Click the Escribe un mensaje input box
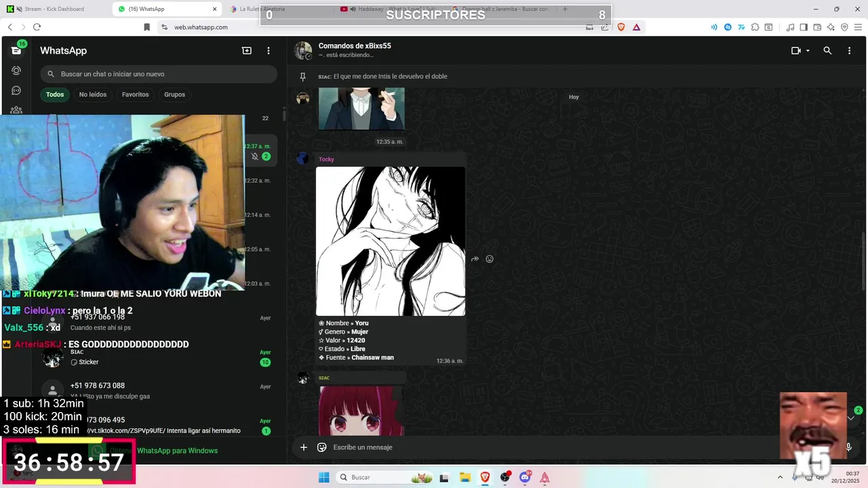The image size is (868, 488). point(583,447)
